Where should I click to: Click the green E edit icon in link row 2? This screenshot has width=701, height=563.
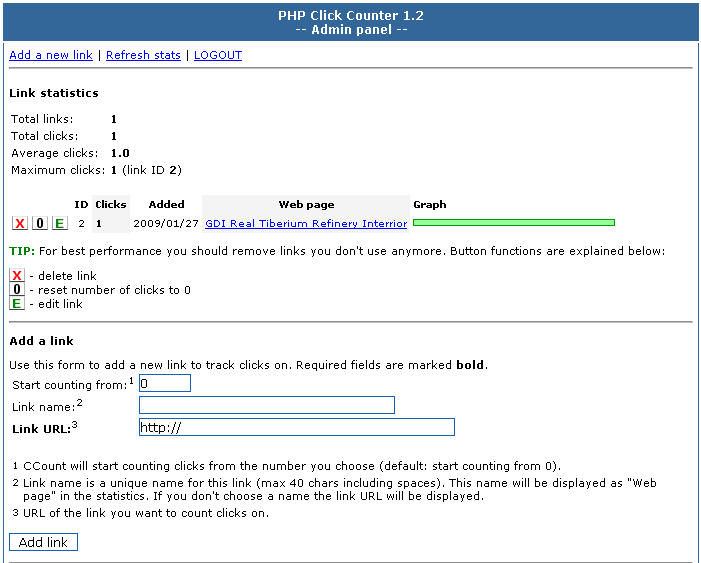[59, 223]
